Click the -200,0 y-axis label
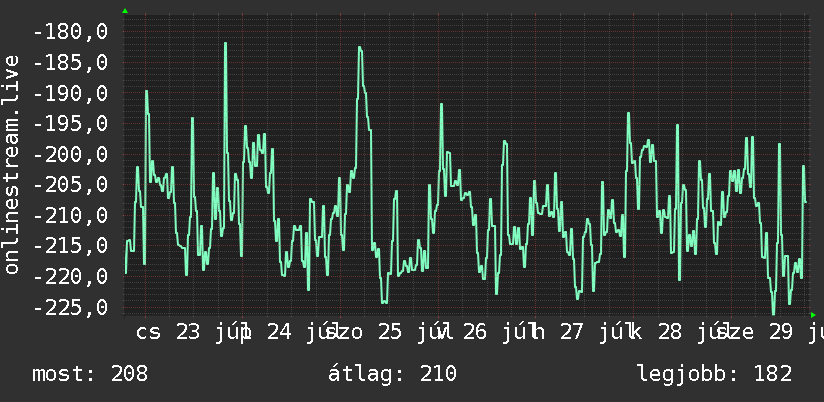This screenshot has height=402, width=824. (70, 154)
